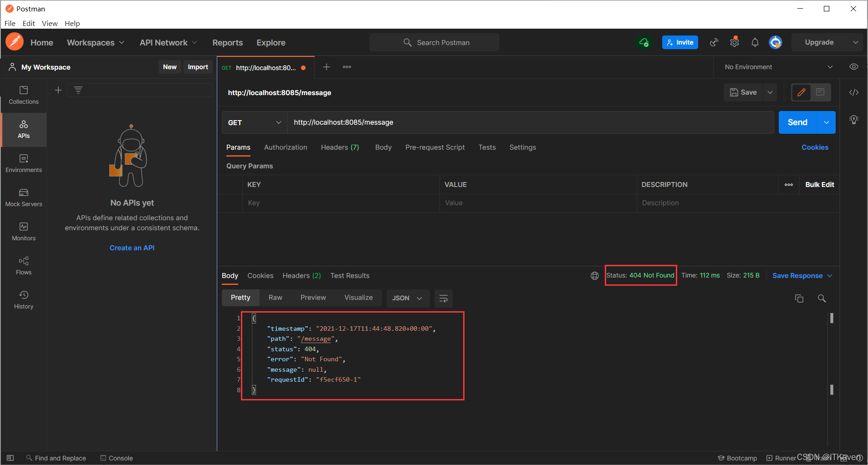Open the Console in status bar
The width and height of the screenshot is (868, 465).
[x=117, y=458]
